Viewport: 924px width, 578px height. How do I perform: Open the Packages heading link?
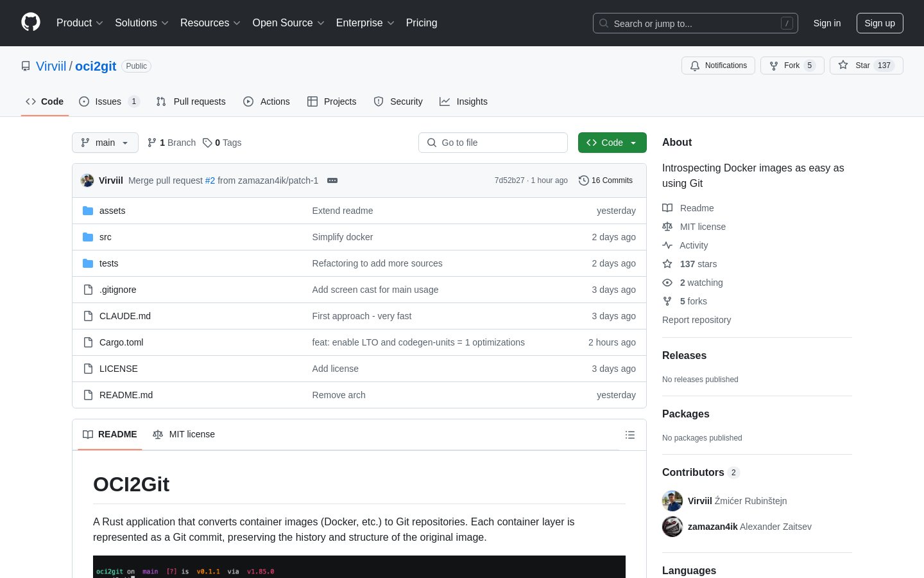point(686,414)
